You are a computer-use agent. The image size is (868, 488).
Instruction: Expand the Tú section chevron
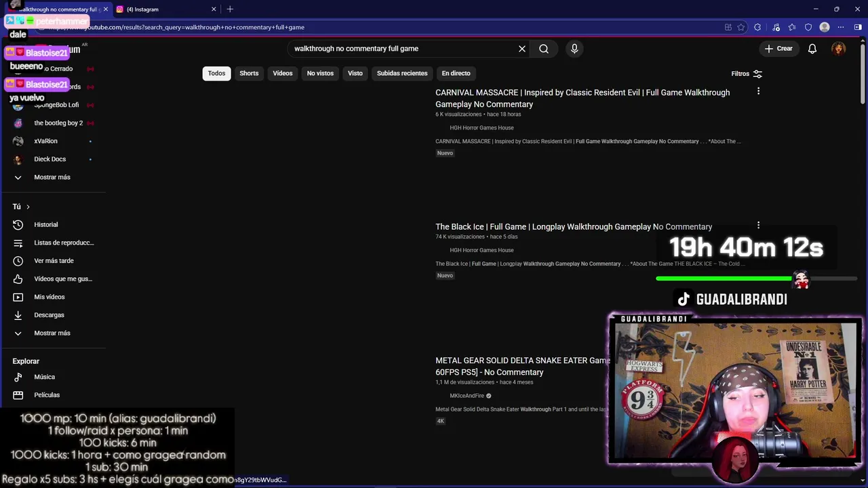tap(28, 207)
